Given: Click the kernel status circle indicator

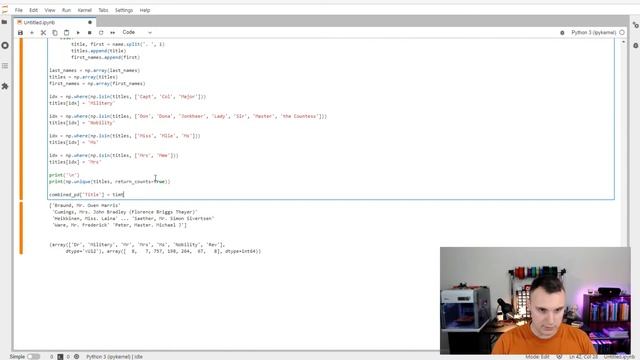Looking at the screenshot, I should (x=622, y=32).
